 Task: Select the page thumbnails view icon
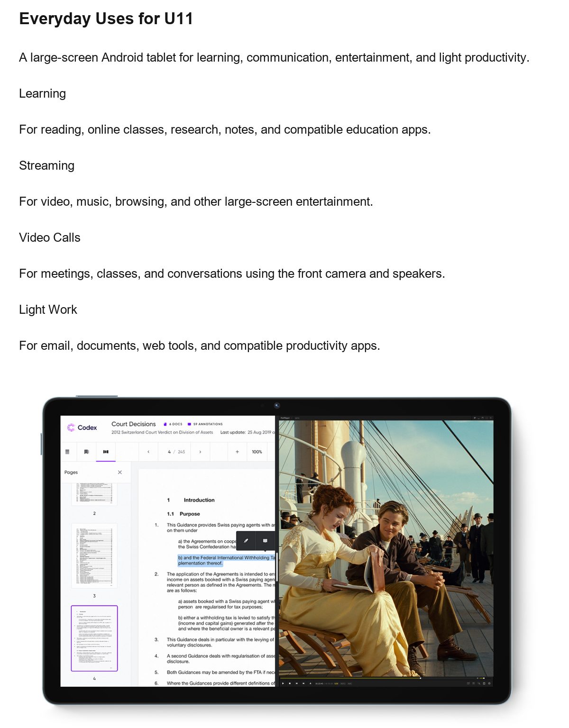tap(106, 452)
